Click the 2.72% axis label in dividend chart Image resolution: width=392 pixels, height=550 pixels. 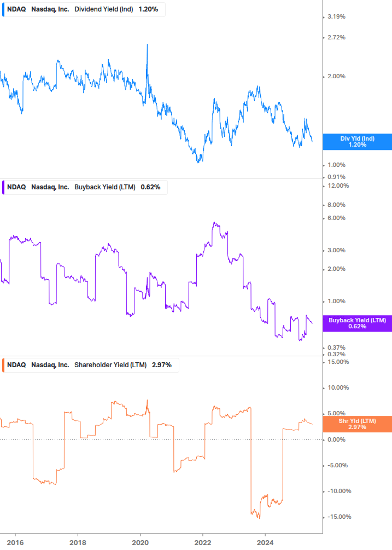coord(336,37)
